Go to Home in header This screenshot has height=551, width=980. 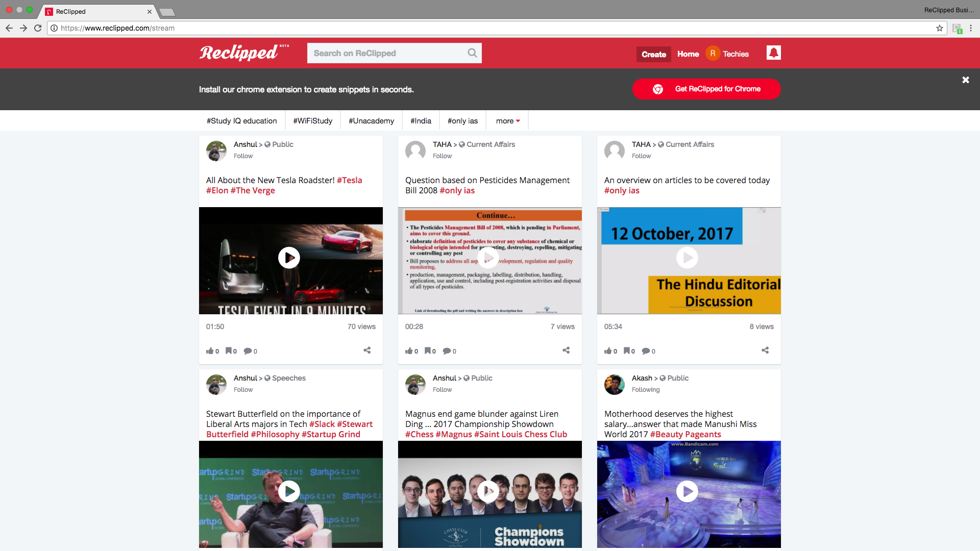pos(688,54)
